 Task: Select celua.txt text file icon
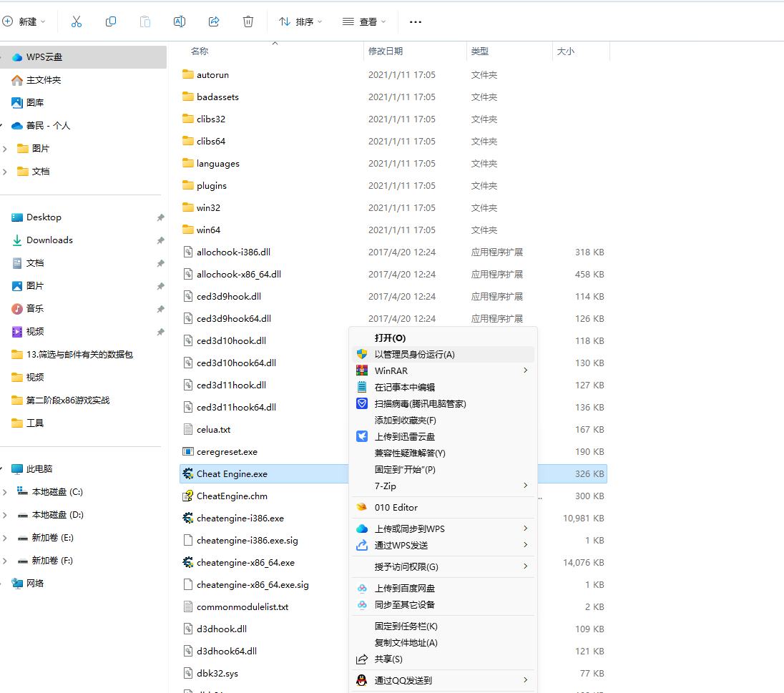point(188,429)
